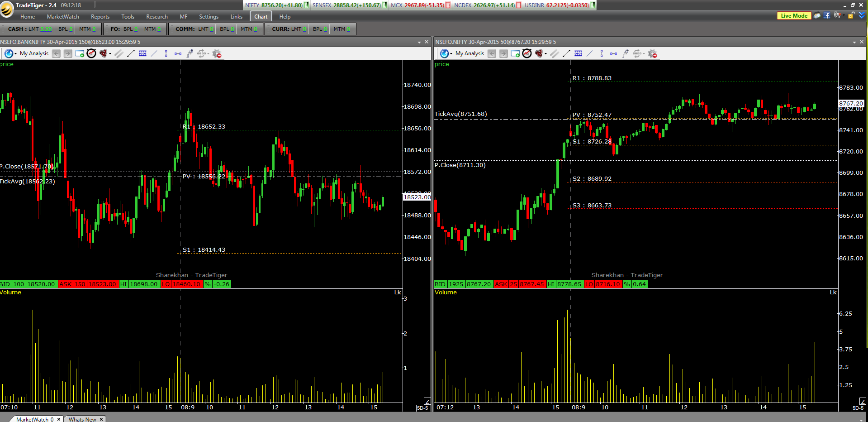
Task: Click the red swirl indicator icon in NIFTY toolbar
Action: point(539,53)
